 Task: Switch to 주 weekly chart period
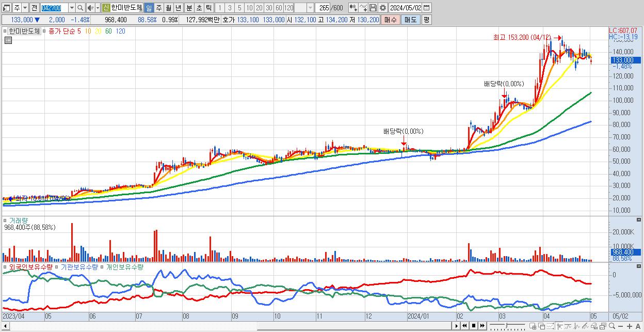[x=158, y=8]
